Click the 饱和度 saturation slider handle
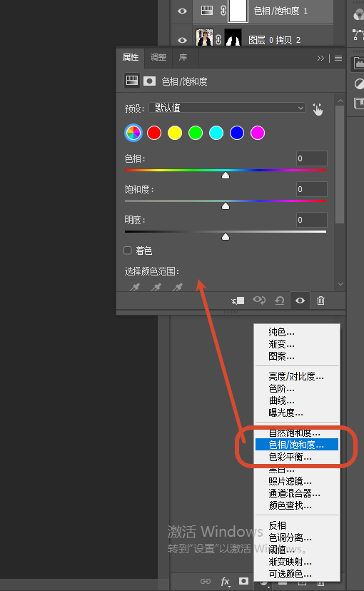The width and height of the screenshot is (364, 591). 226,206
